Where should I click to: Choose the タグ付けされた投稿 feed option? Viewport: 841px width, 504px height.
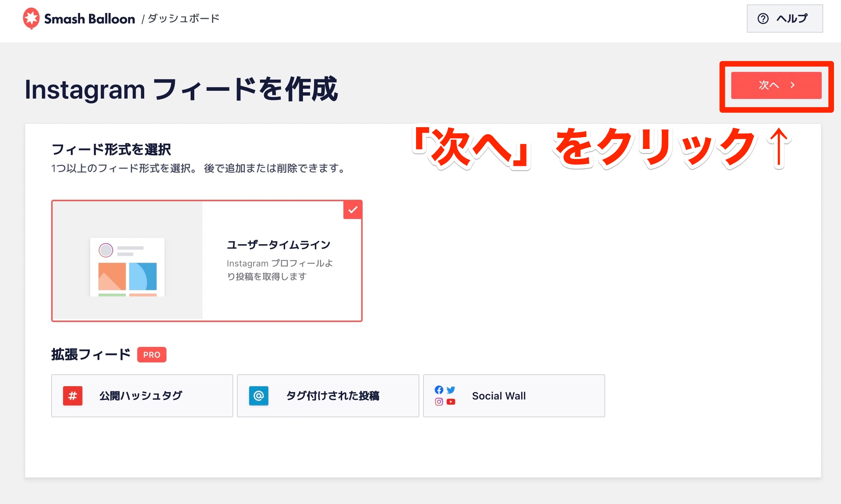coord(328,396)
